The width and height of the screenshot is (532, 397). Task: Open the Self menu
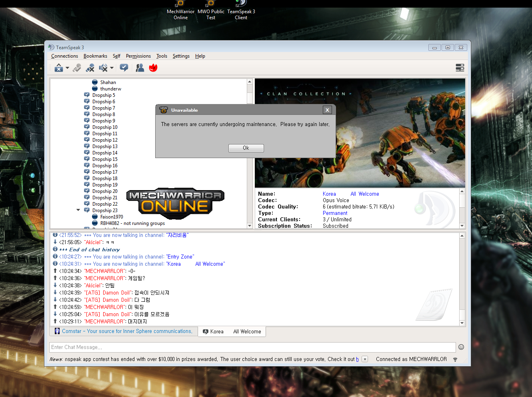[x=116, y=56]
